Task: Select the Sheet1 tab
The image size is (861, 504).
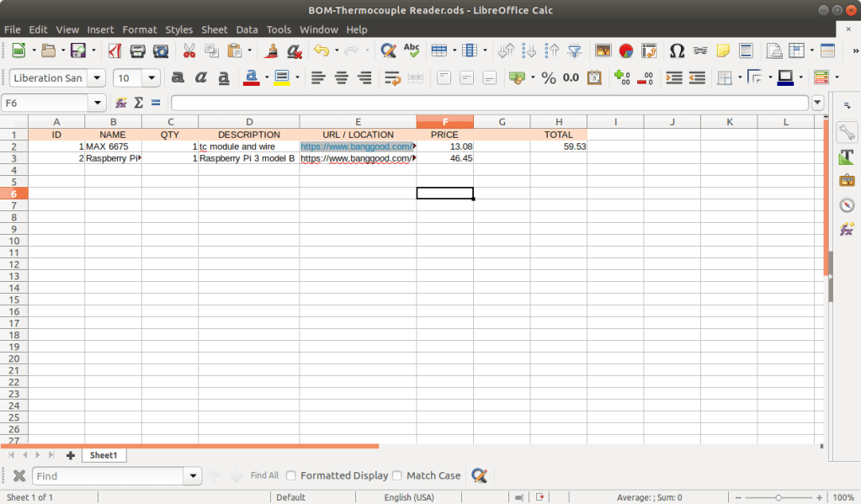Action: tap(103, 455)
